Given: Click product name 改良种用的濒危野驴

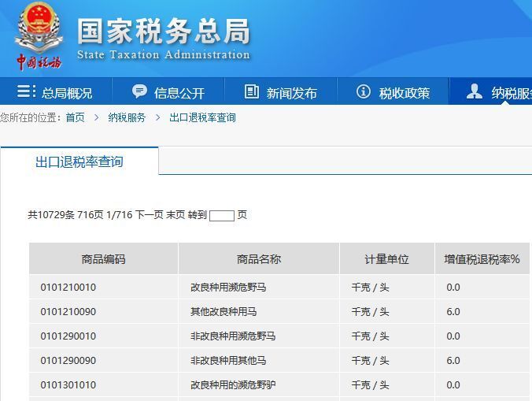Looking at the screenshot, I should [x=233, y=385].
